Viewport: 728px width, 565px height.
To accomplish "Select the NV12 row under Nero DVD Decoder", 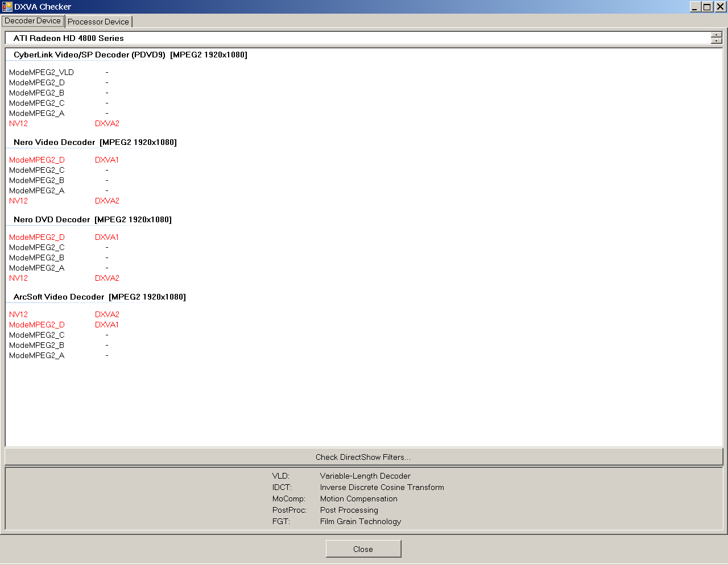I will (19, 279).
